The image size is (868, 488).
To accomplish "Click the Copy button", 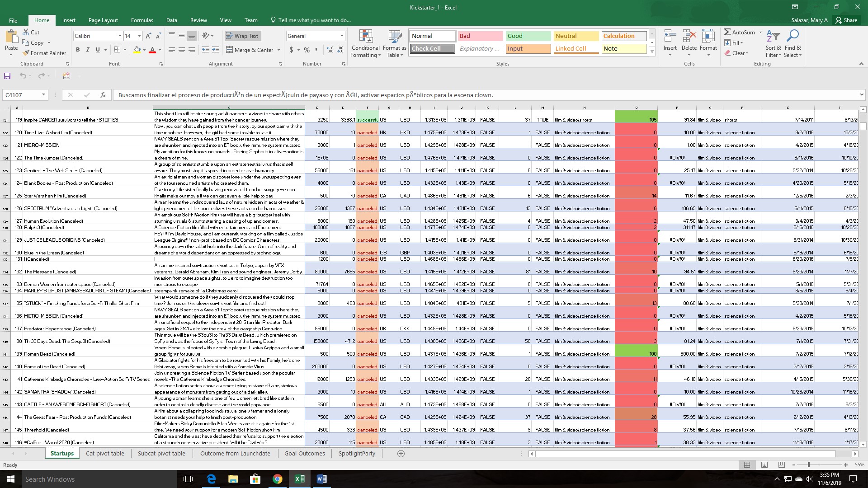I will click(x=33, y=43).
